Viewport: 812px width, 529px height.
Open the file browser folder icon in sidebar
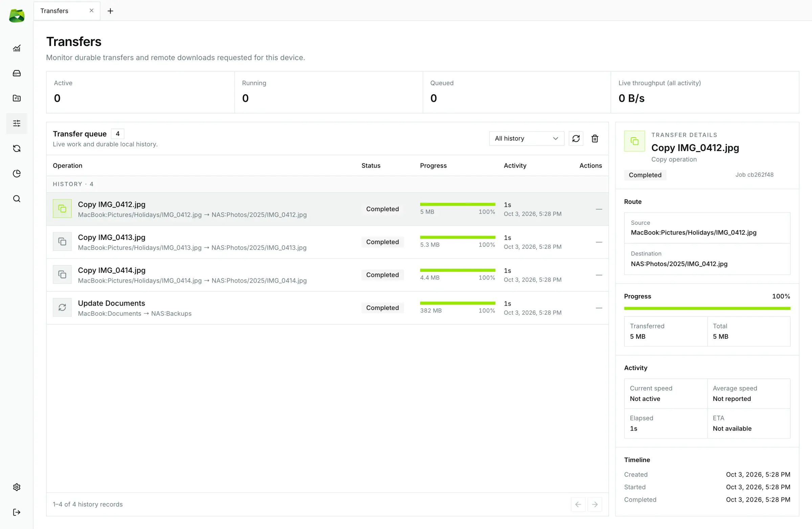pos(16,98)
